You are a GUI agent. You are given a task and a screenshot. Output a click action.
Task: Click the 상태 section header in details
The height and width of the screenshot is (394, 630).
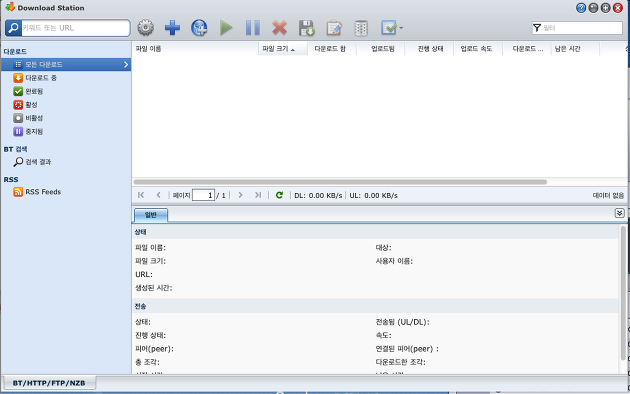tap(375, 232)
